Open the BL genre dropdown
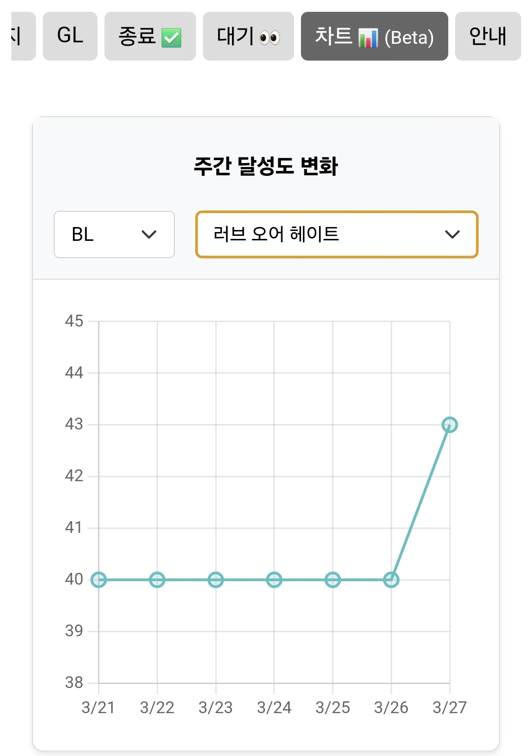Screen dimensions: 532x756 [114, 234]
